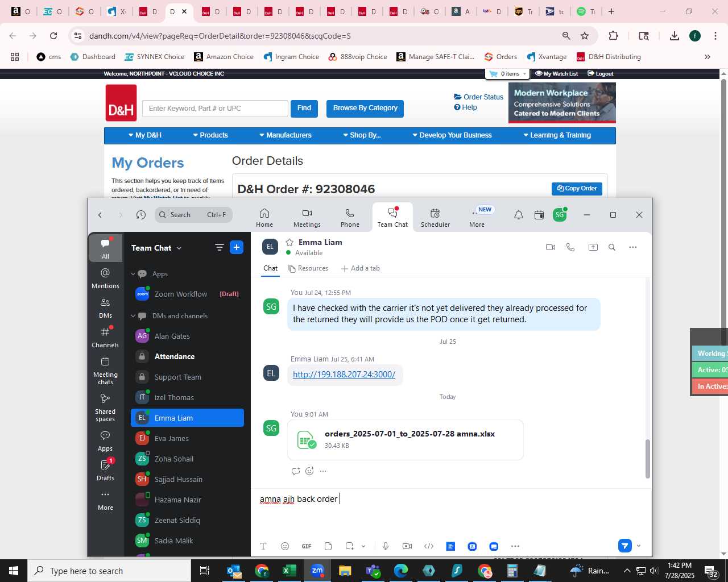The height and width of the screenshot is (582, 728).
Task: Open the http://199.188.207.24:3000/ link
Action: [344, 374]
